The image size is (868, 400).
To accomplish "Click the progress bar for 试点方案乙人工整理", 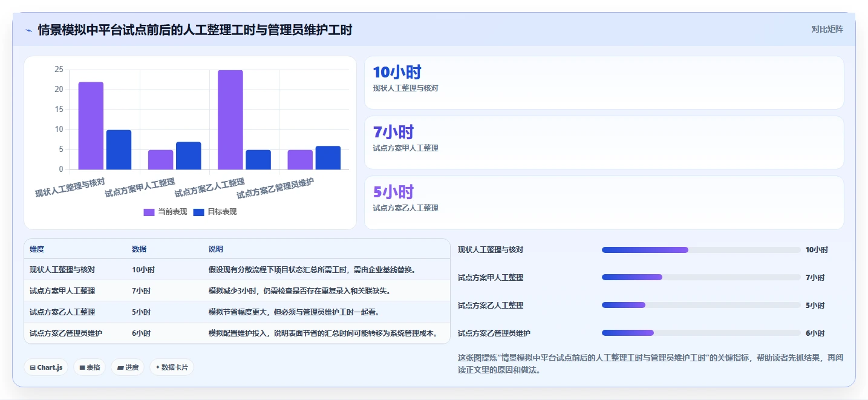I will 701,306.
